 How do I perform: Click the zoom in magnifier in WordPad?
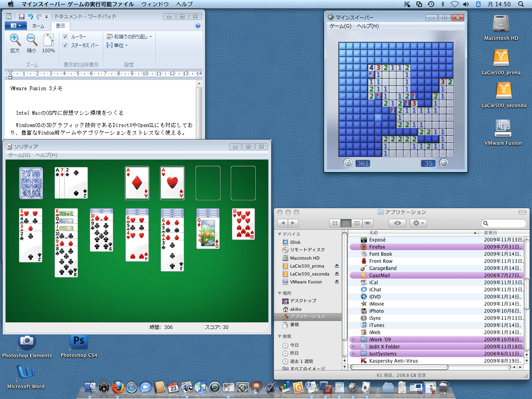coord(15,40)
